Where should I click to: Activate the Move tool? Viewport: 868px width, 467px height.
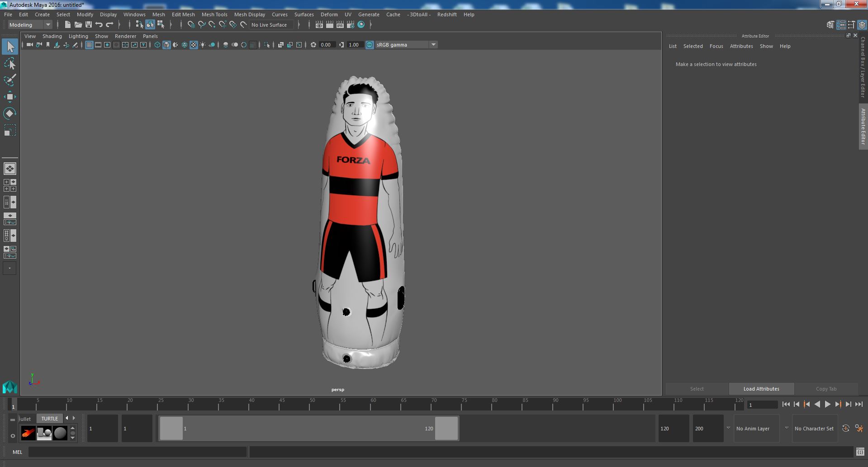(10, 97)
